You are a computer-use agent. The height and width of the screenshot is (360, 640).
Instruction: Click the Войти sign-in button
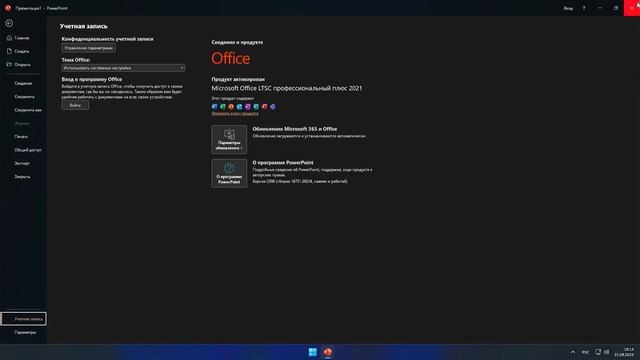click(x=75, y=105)
